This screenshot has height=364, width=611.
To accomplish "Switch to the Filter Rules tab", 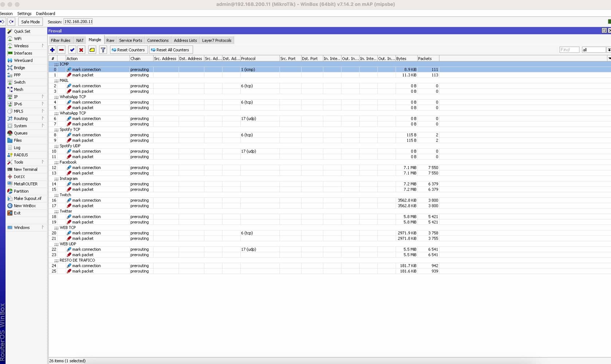I will tap(60, 40).
